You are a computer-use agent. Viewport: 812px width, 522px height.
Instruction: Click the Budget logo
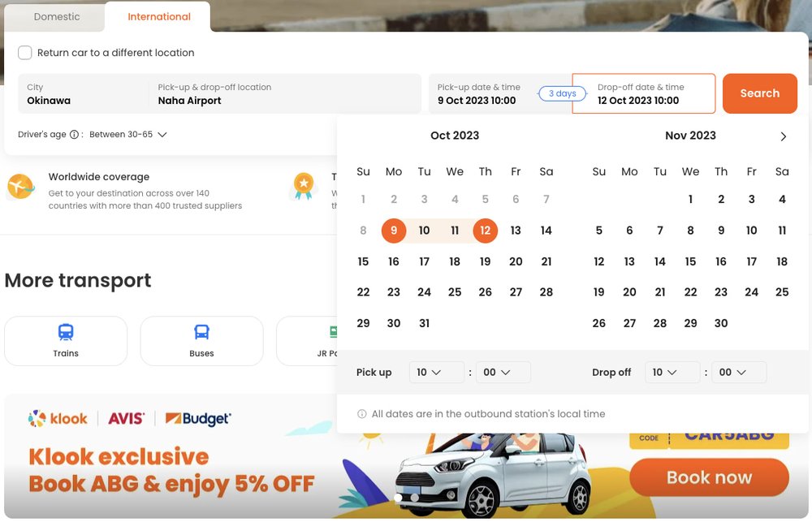pos(199,418)
